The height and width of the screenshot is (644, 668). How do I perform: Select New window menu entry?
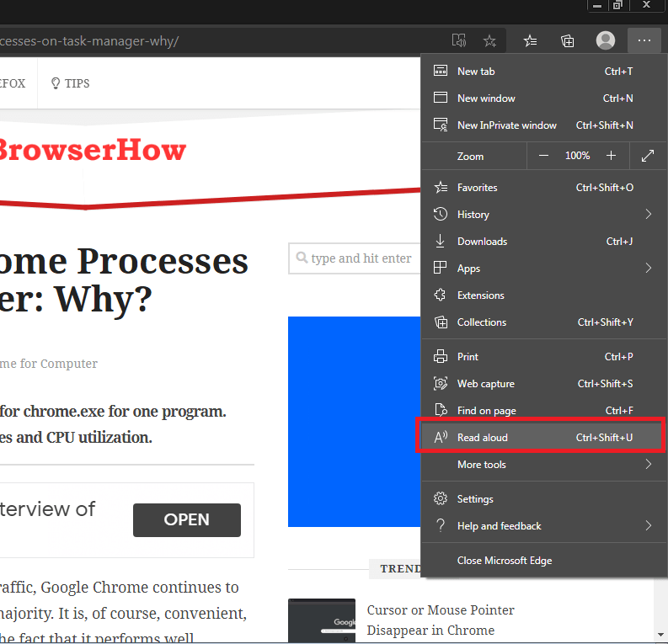pyautogui.click(x=543, y=98)
